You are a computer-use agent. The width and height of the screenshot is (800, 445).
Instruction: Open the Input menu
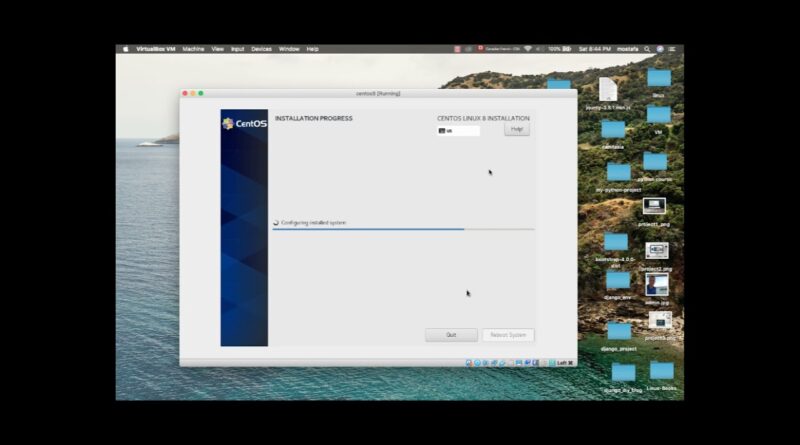[238, 49]
